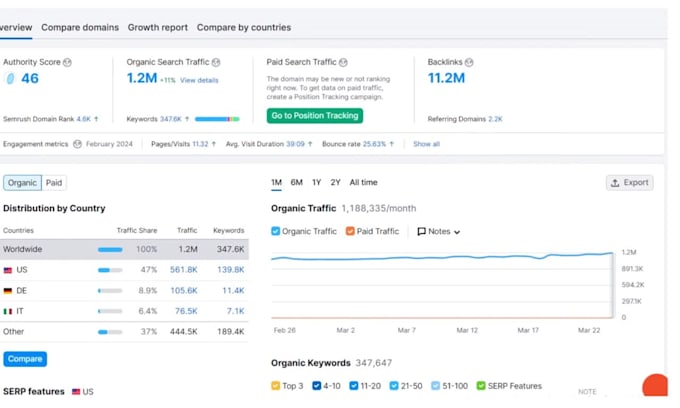Click the Export button

pos(630,183)
